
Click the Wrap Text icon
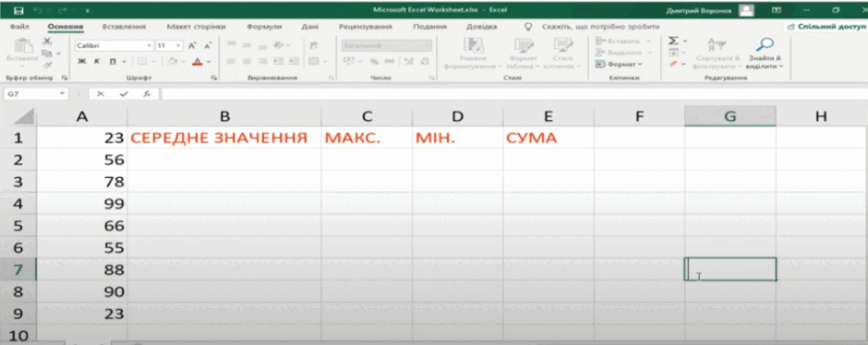pyautogui.click(x=314, y=46)
